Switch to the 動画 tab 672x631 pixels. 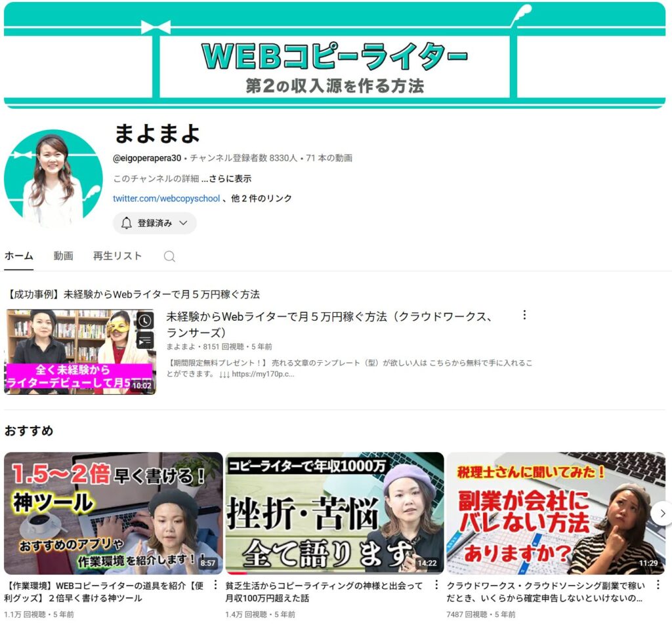click(x=63, y=256)
